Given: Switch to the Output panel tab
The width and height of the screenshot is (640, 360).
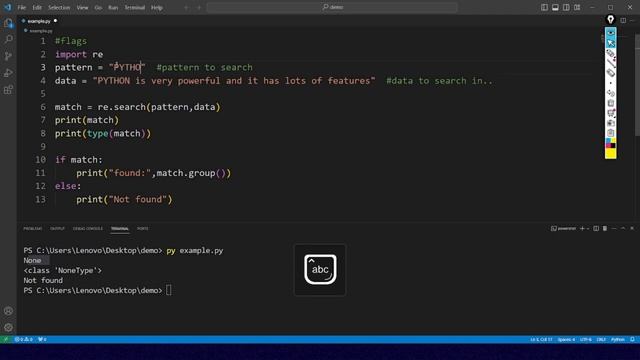Looking at the screenshot, I should 57,229.
